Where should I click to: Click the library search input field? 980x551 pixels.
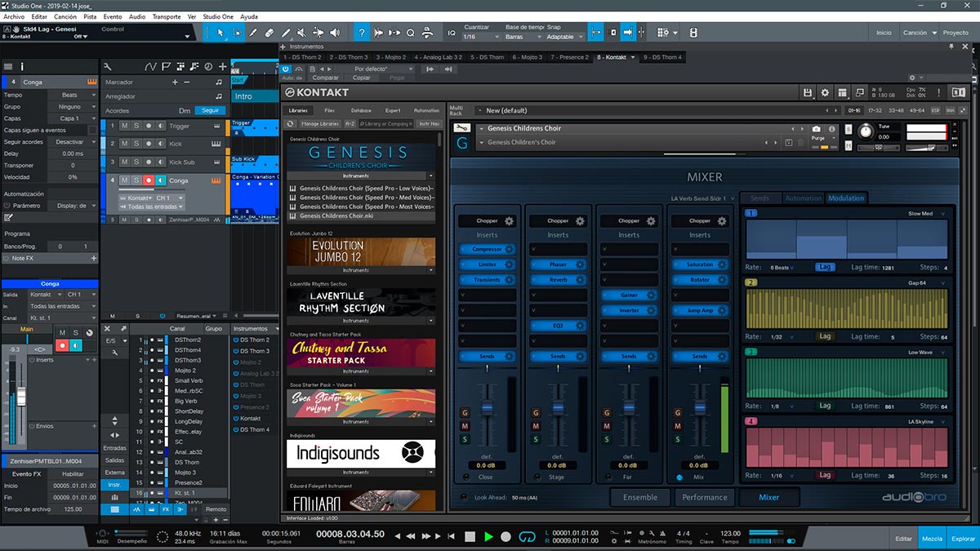tap(387, 124)
